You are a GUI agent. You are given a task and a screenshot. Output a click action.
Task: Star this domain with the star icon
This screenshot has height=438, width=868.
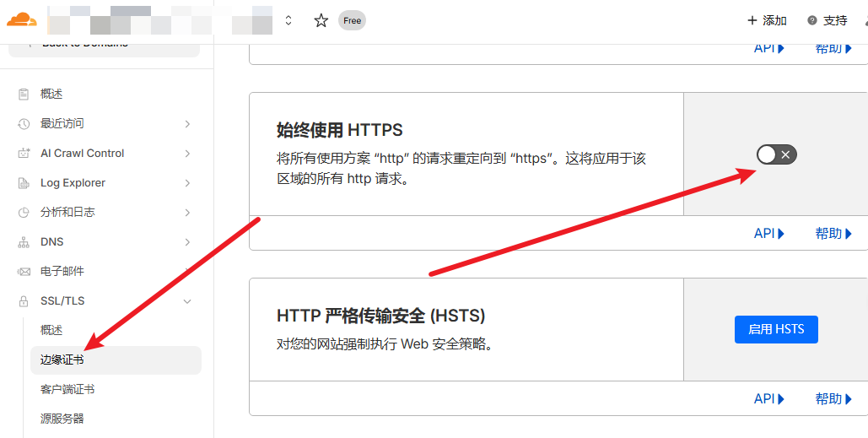tap(321, 20)
